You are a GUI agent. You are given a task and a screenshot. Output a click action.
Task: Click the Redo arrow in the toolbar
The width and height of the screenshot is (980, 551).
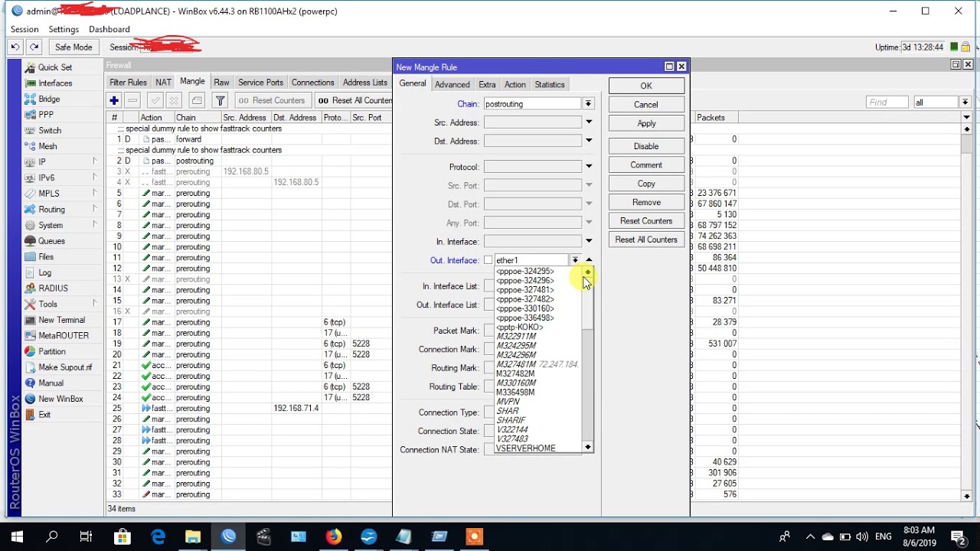coord(34,47)
